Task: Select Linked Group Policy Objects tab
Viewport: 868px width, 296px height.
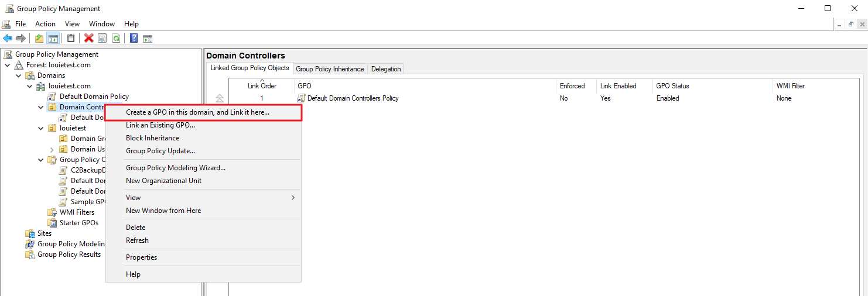Action: coord(250,68)
